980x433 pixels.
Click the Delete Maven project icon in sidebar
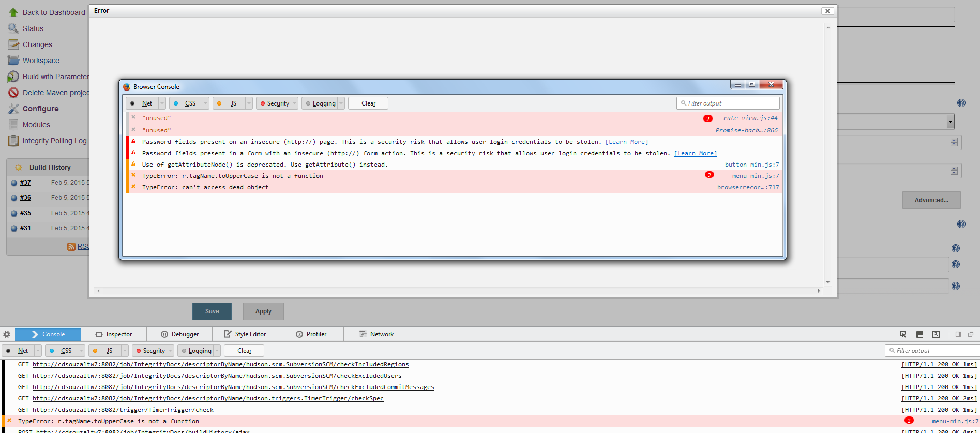[x=13, y=93]
